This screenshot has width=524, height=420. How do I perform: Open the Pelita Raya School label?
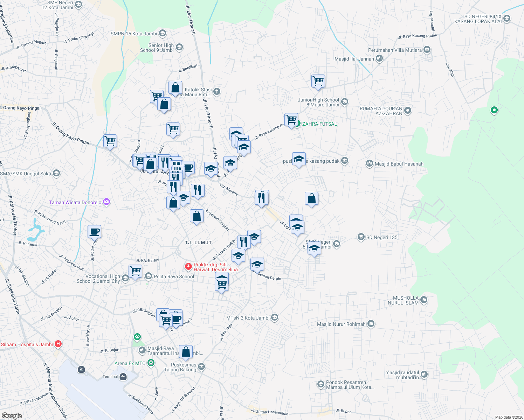(174, 276)
